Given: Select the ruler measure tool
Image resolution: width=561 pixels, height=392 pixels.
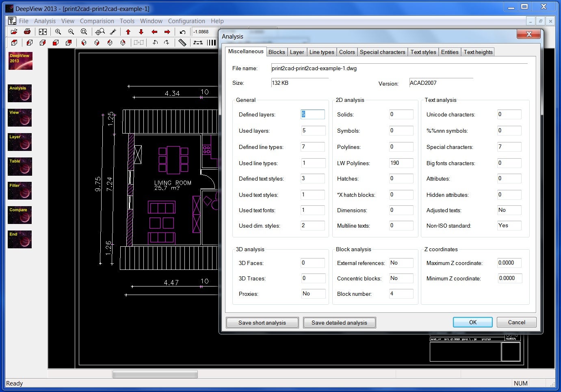Looking at the screenshot, I should click(182, 43).
